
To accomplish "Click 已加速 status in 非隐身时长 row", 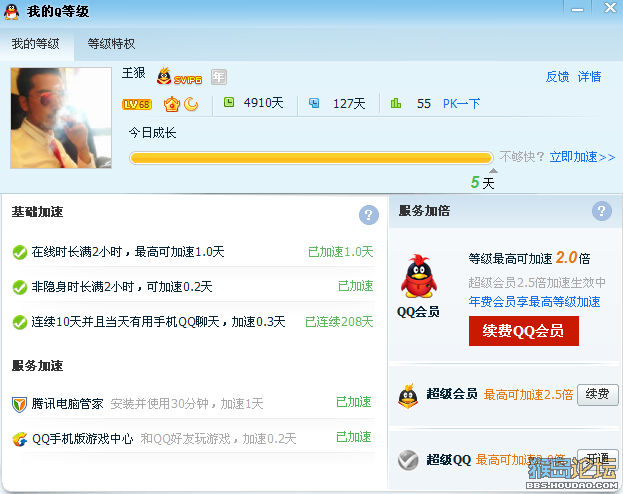I will pos(356,286).
